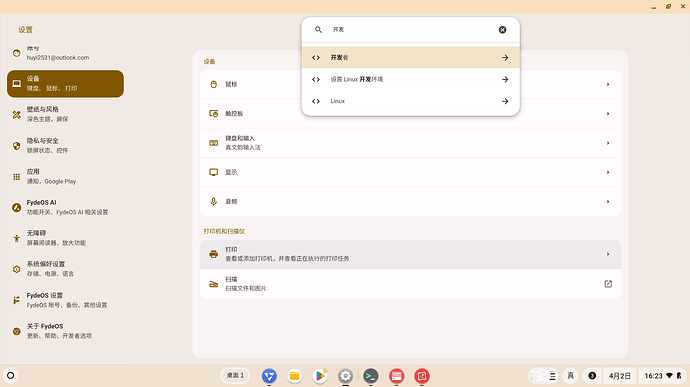This screenshot has height=387, width=690.
Task: Click the scanner icon
Action: (213, 284)
